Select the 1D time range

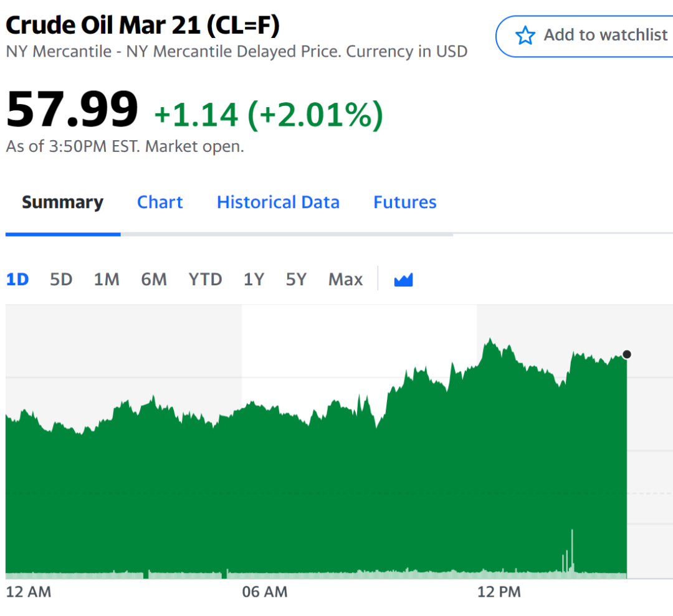point(17,280)
